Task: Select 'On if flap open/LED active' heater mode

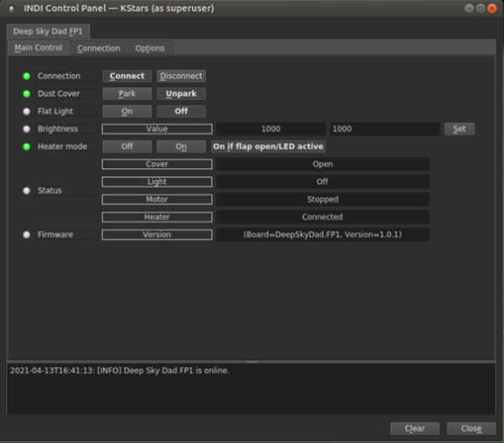Action: pyautogui.click(x=268, y=146)
